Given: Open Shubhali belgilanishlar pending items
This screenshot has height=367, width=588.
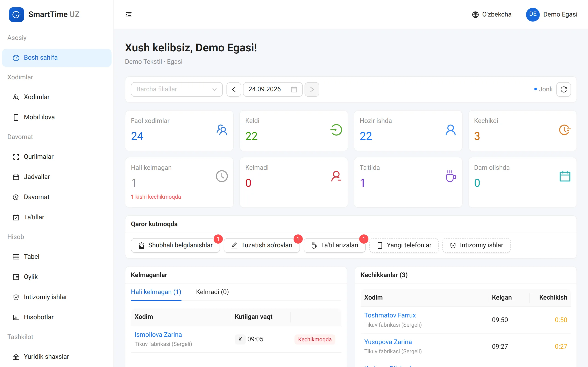Looking at the screenshot, I should click(175, 245).
